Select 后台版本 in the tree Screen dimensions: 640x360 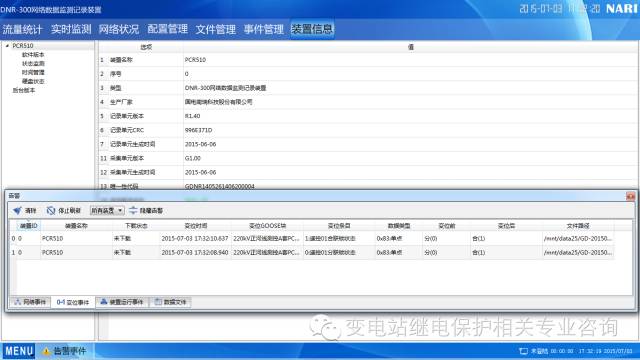[24, 91]
